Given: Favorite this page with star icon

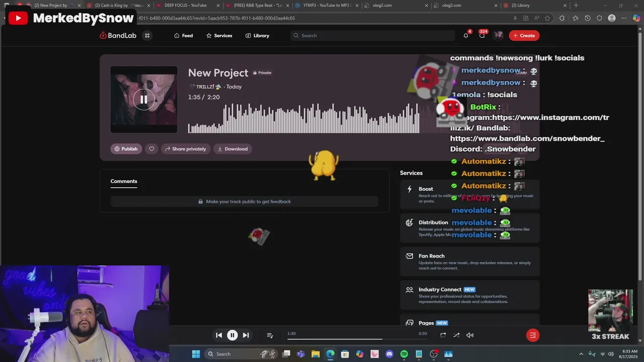Looking at the screenshot, I should (547, 18).
